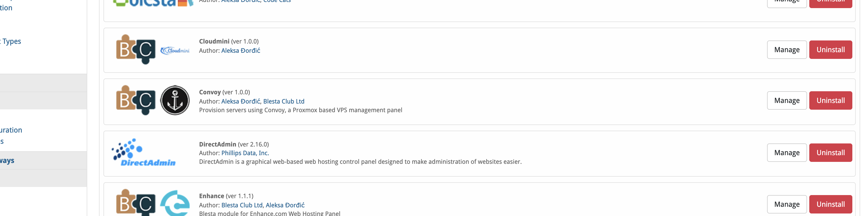This screenshot has width=868, height=216.
Task: Uninstall the Cloudmini module
Action: point(831,50)
